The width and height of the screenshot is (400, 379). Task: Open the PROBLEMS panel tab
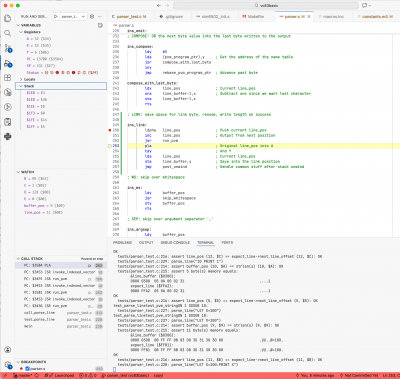click(122, 243)
